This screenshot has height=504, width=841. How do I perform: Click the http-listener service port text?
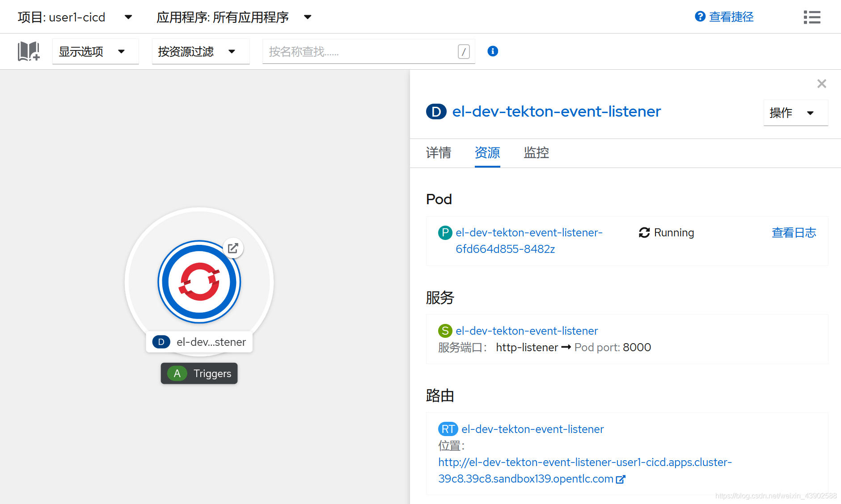[527, 347]
